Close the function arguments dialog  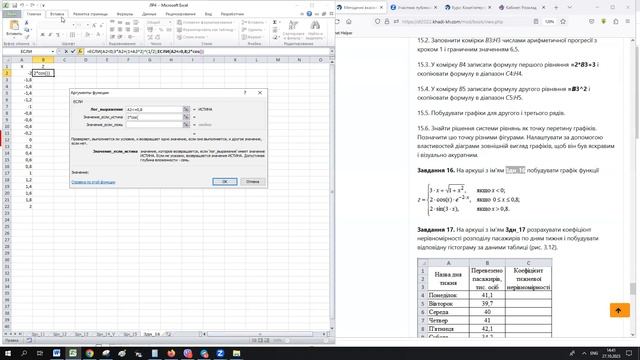[260, 93]
